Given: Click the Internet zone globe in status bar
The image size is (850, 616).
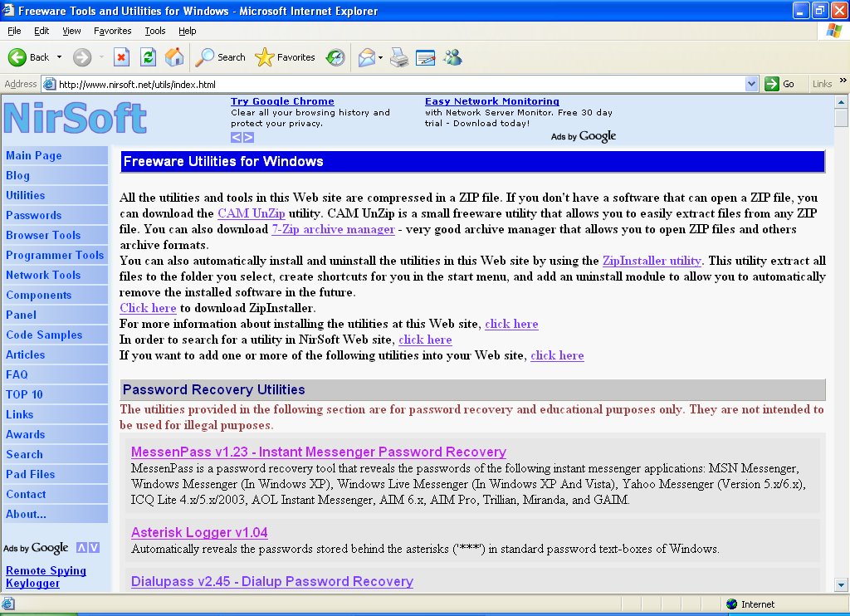Looking at the screenshot, I should pyautogui.click(x=732, y=604).
